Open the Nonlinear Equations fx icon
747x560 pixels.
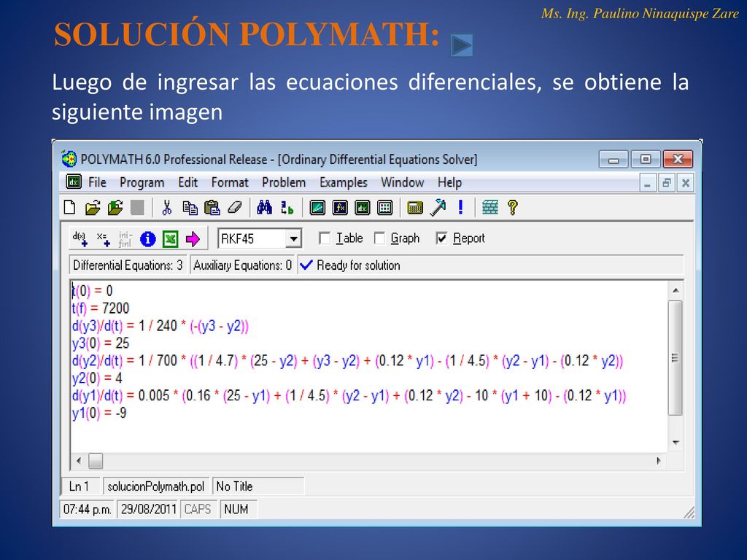click(x=340, y=208)
